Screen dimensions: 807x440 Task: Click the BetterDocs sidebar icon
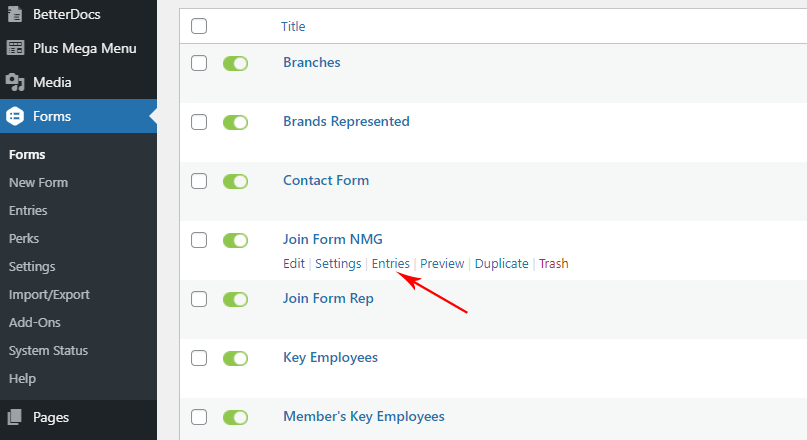(x=15, y=14)
